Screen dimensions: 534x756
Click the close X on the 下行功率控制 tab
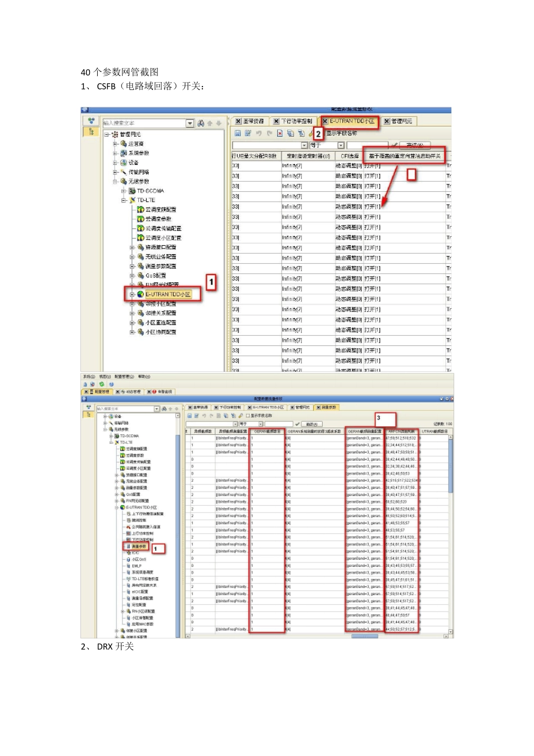pyautogui.click(x=277, y=121)
